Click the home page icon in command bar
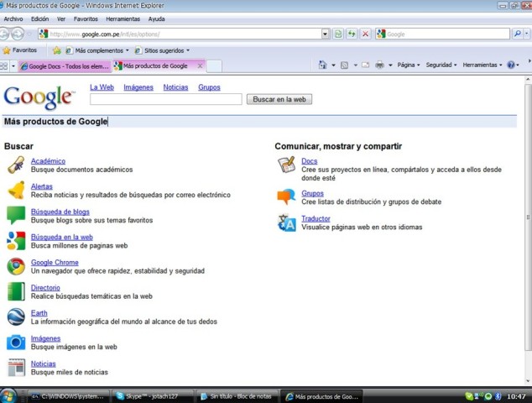The height and width of the screenshot is (403, 532). point(322,65)
